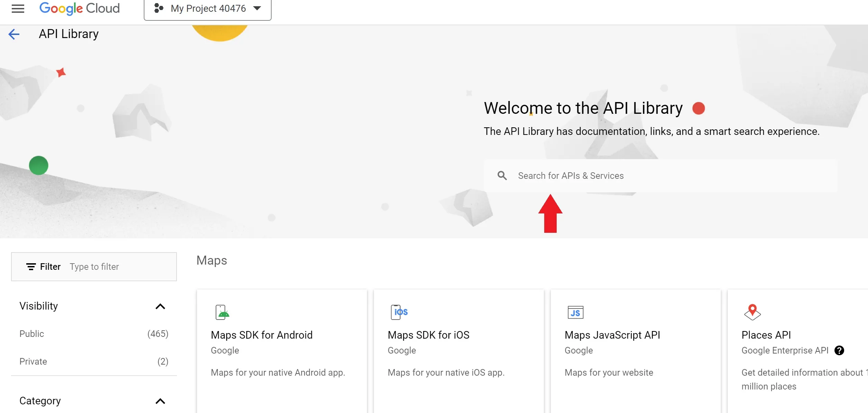Click the Filter lines icon
This screenshot has width=868, height=413.
(x=31, y=267)
